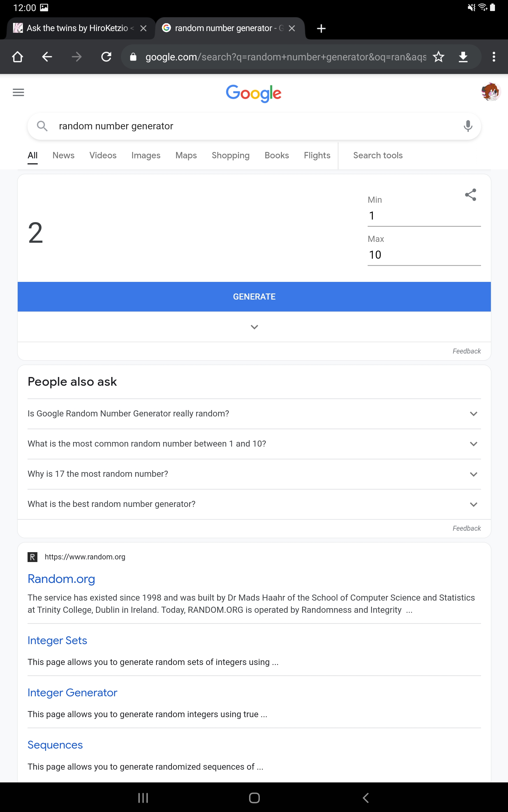The image size is (508, 812).
Task: Expand "What is the best random number generator?"
Action: click(473, 504)
